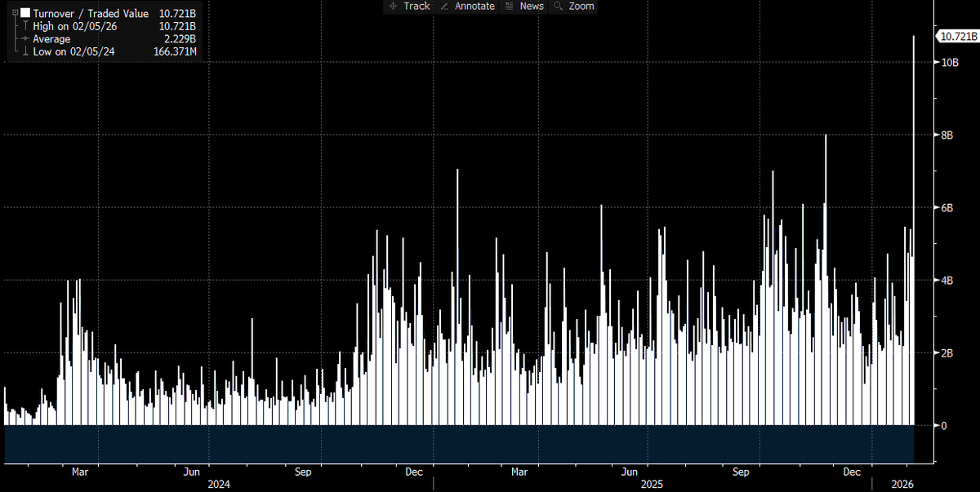Open the Annotate menu item
This screenshot has width=980, height=492.
click(x=474, y=7)
